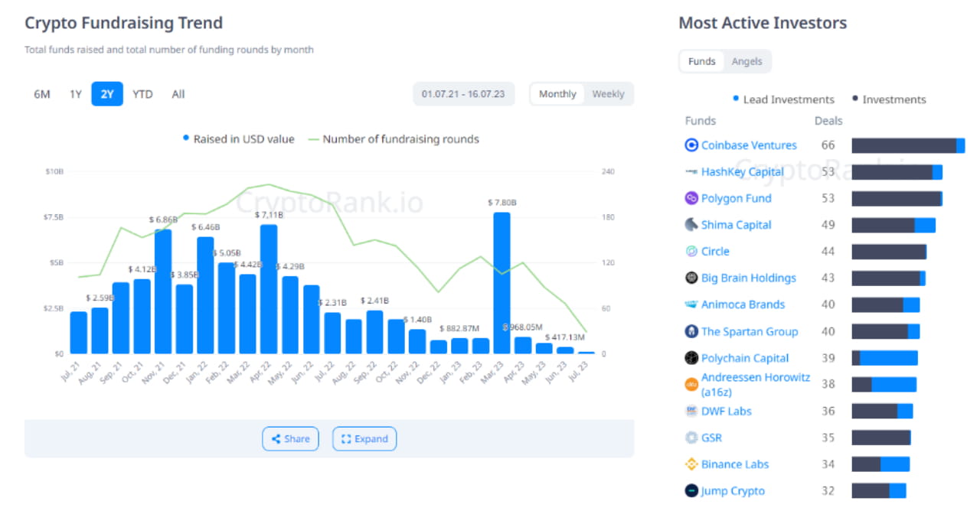This screenshot has width=980, height=511.
Task: Click the Circle investor icon
Action: [691, 251]
